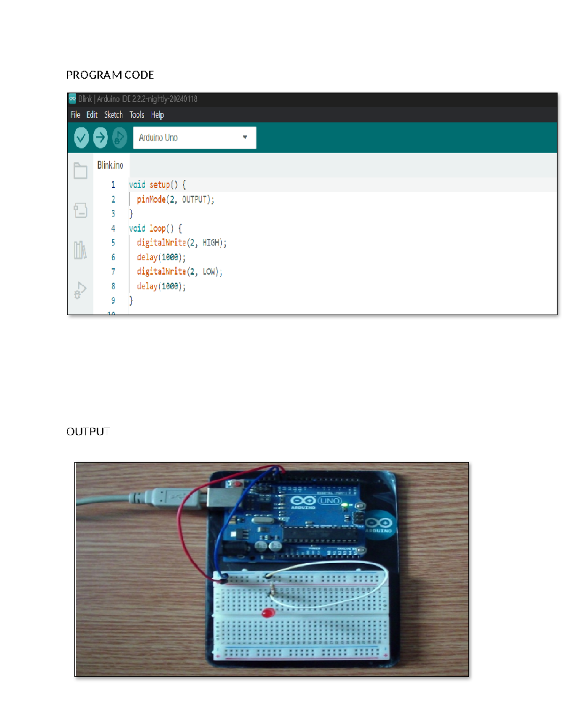Expand the board selector chevron arrow
This screenshot has height=728, width=563.
click(246, 137)
